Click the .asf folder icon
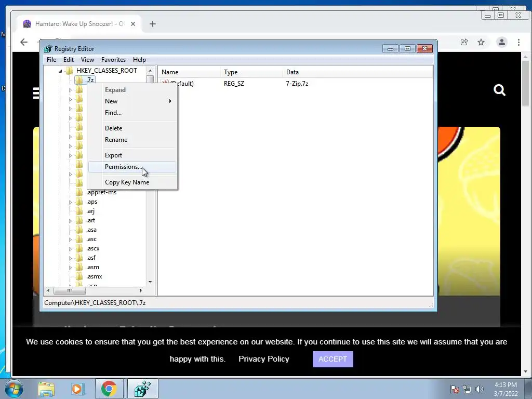This screenshot has width=532, height=399. (x=79, y=258)
